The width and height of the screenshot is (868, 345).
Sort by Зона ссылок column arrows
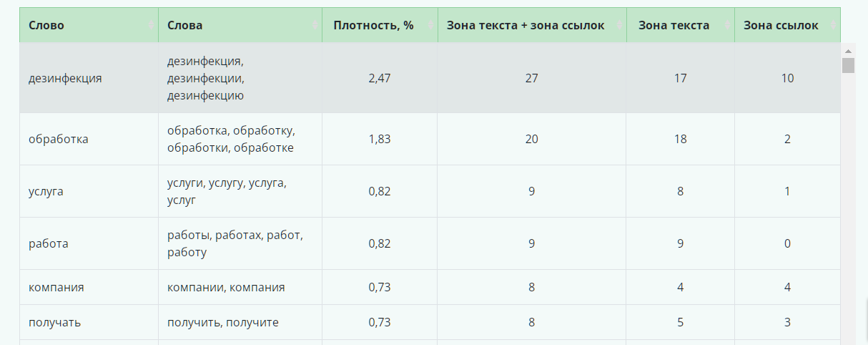pyautogui.click(x=834, y=25)
